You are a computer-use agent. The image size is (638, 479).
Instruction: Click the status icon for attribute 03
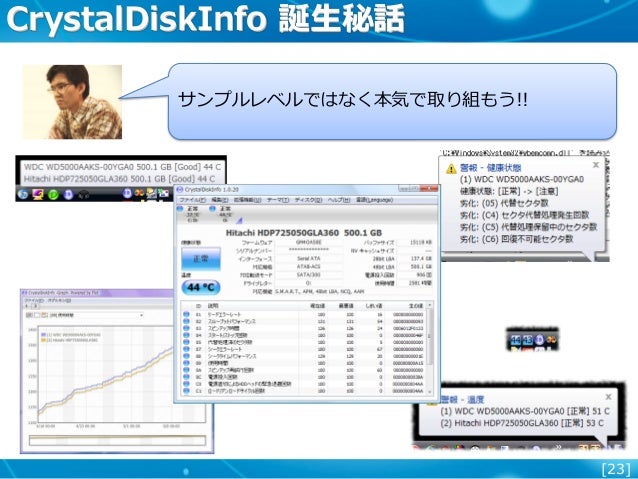point(186,328)
